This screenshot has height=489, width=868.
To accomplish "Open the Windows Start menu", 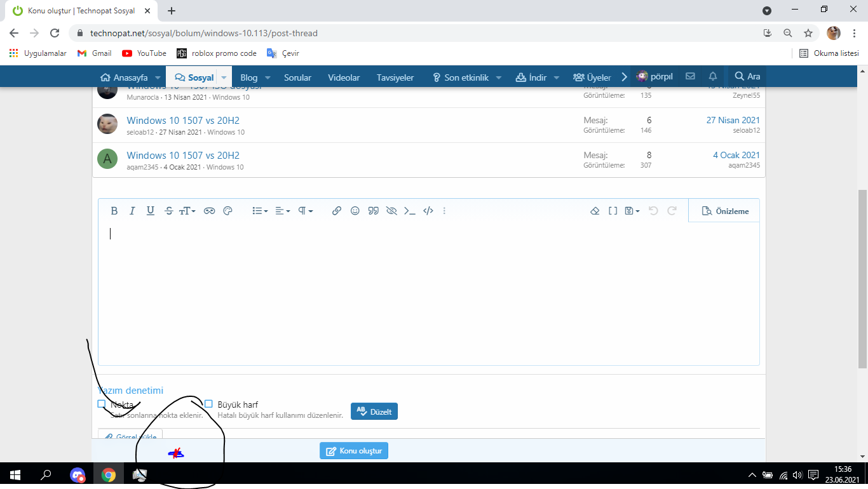I will (15, 475).
